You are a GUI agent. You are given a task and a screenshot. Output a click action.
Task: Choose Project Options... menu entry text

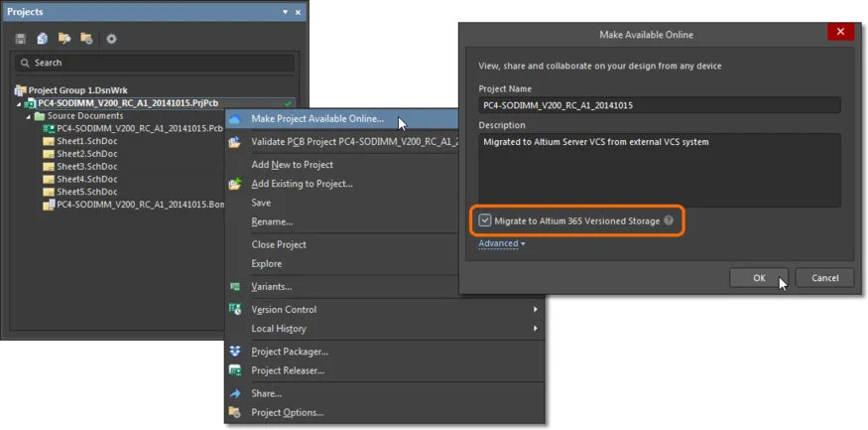288,412
